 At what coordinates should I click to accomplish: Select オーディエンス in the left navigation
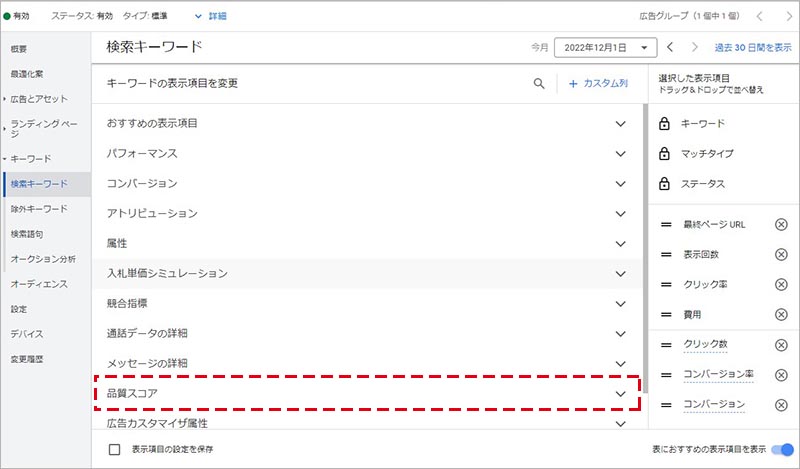pyautogui.click(x=40, y=284)
